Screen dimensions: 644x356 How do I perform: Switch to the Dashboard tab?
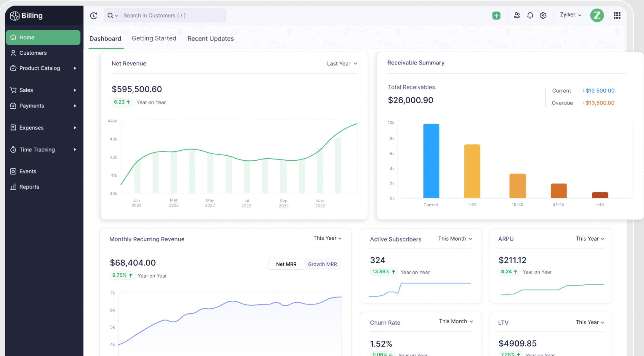pyautogui.click(x=105, y=39)
